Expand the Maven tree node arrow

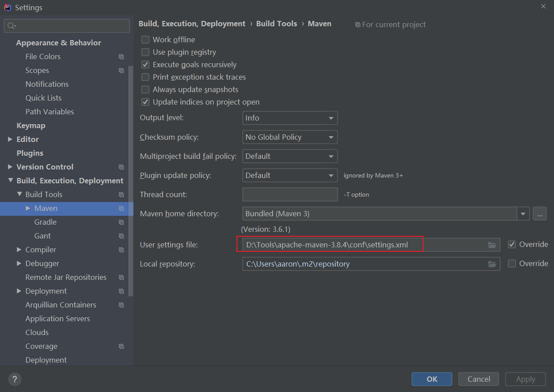click(28, 208)
